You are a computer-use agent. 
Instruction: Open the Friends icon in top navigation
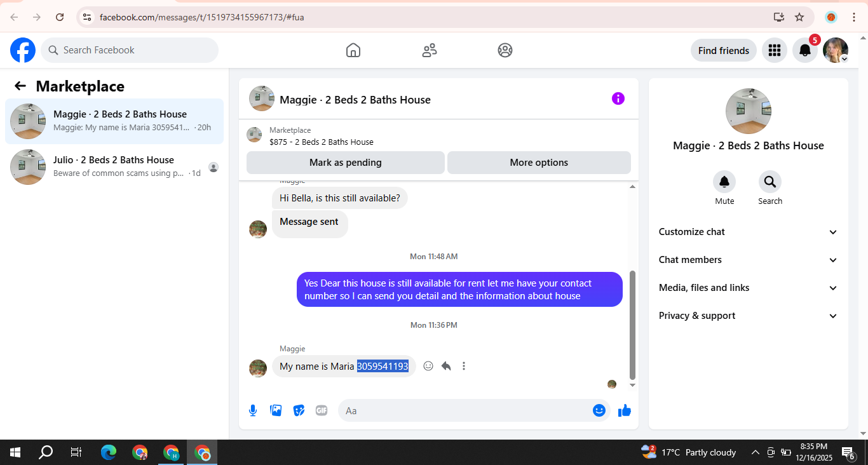(x=430, y=50)
